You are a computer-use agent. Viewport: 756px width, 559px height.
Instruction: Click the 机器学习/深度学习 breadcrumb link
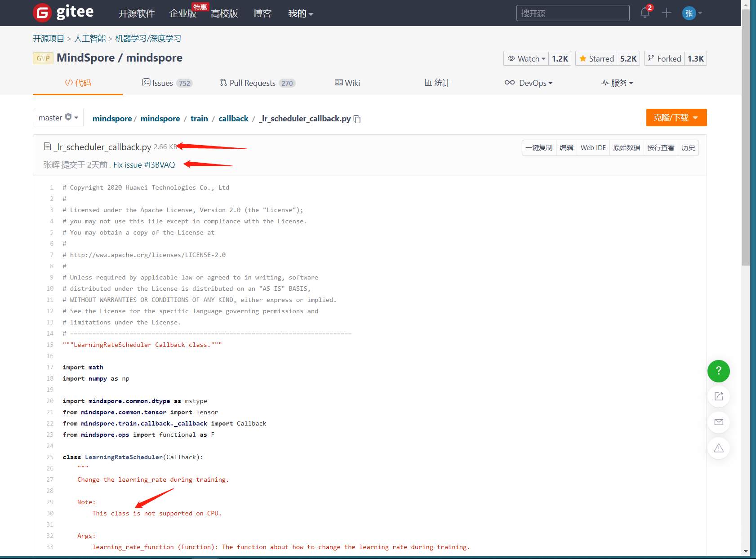[148, 39]
